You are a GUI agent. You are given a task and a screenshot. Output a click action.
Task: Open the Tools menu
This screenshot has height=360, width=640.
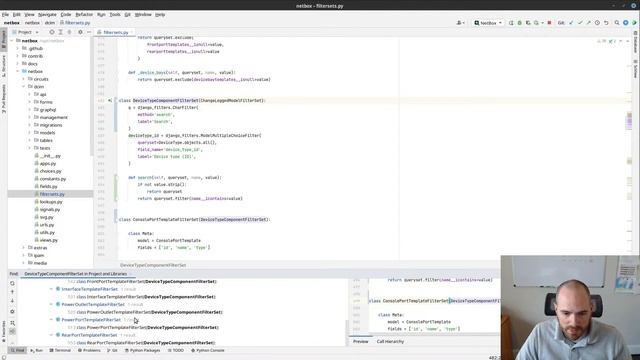click(115, 14)
